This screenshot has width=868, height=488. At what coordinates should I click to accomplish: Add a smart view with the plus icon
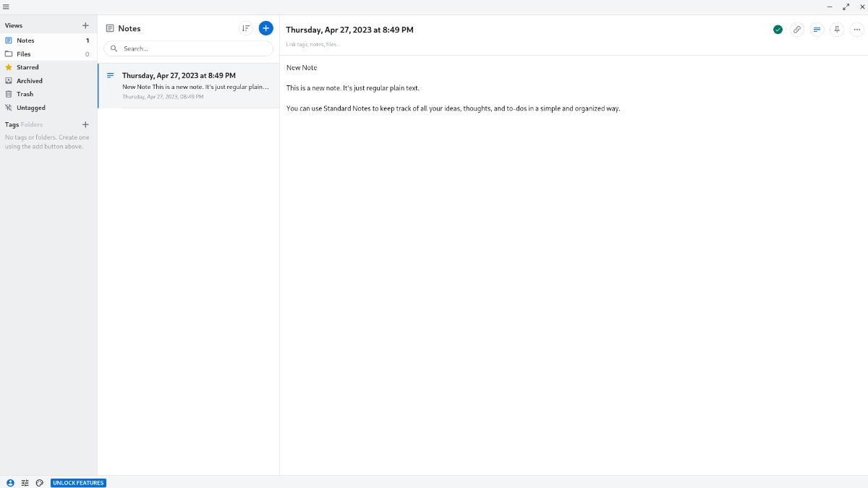click(x=85, y=25)
